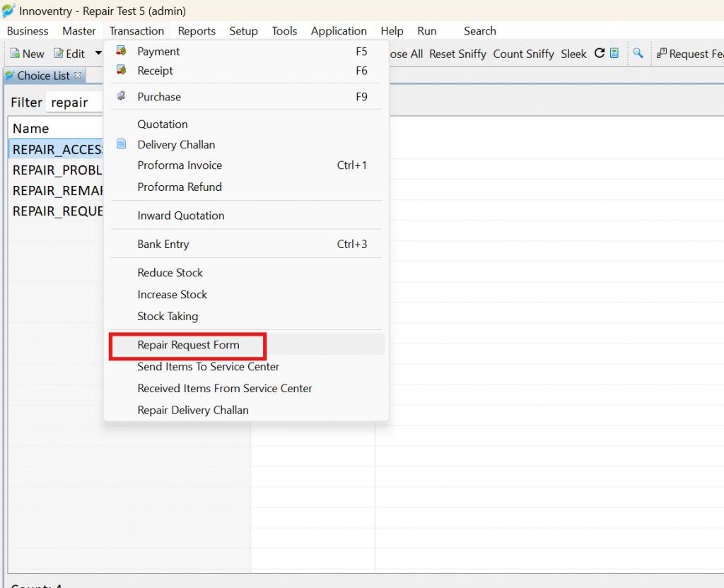Click the Count Sniffy button
This screenshot has width=724, height=588.
coord(523,54)
